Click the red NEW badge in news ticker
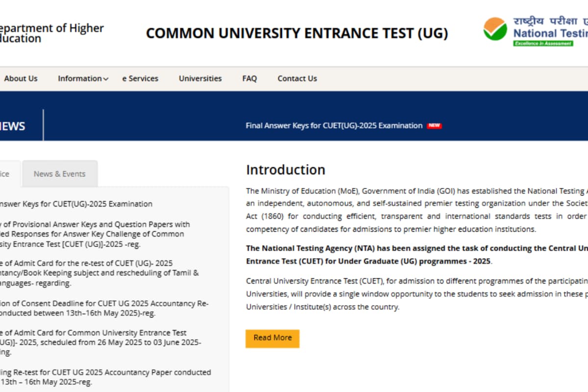This screenshot has width=588, height=392. click(434, 126)
